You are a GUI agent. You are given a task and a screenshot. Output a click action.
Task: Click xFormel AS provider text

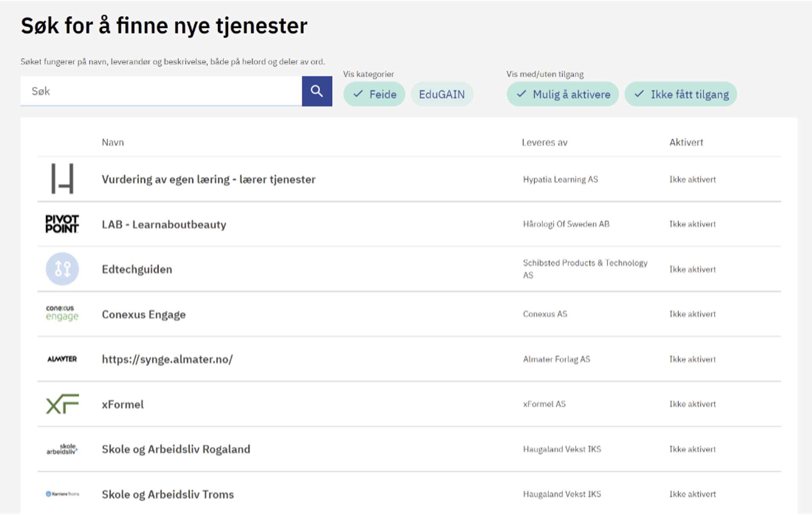pyautogui.click(x=544, y=404)
